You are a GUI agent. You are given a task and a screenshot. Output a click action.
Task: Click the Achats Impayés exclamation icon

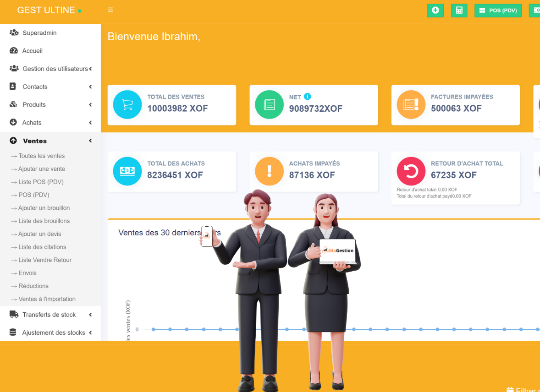[x=269, y=171]
